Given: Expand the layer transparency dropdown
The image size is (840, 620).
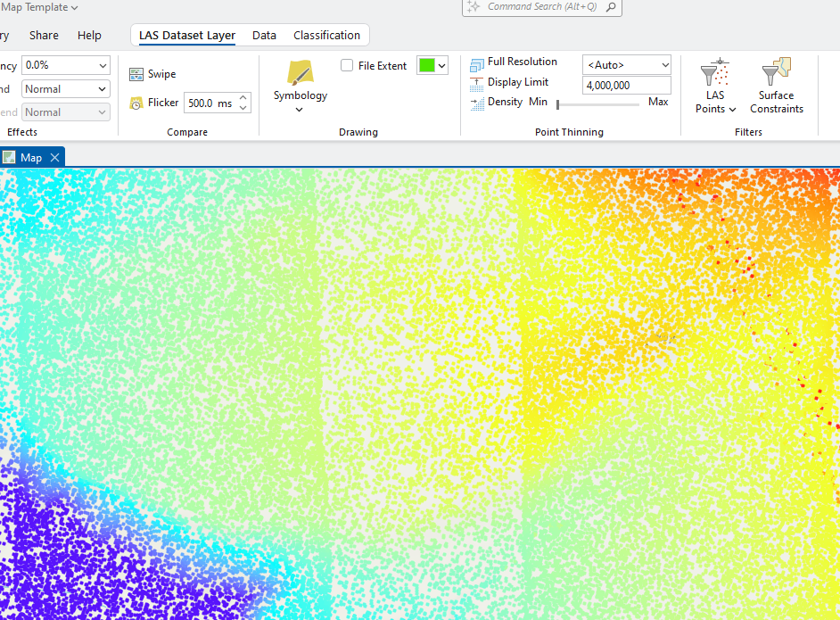Looking at the screenshot, I should [x=65, y=65].
